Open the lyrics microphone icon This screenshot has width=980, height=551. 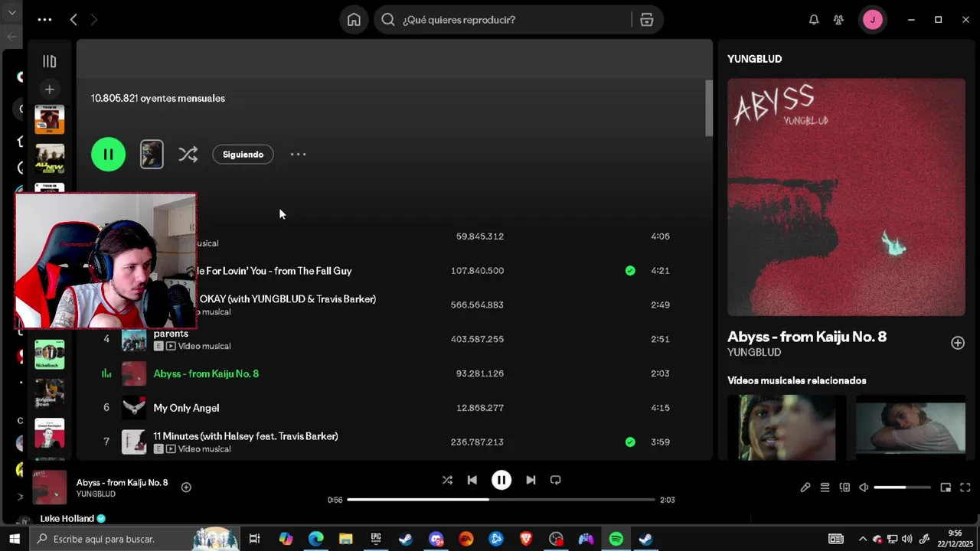point(805,487)
